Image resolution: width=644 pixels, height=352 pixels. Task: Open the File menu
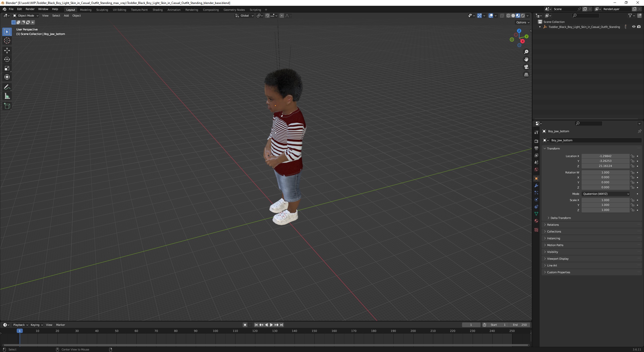point(11,9)
